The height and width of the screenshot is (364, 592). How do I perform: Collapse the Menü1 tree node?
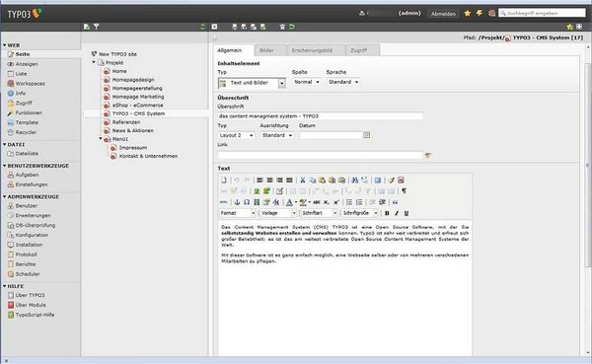101,138
